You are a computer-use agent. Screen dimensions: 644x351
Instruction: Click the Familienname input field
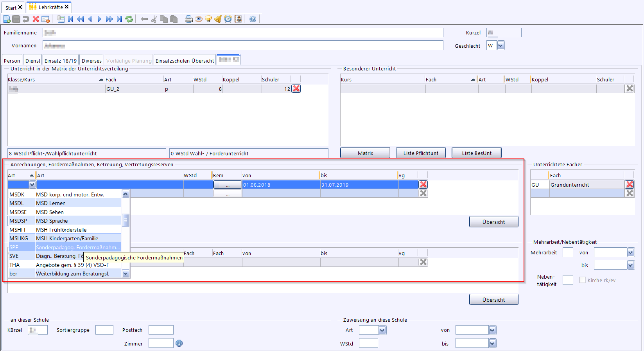pos(243,32)
